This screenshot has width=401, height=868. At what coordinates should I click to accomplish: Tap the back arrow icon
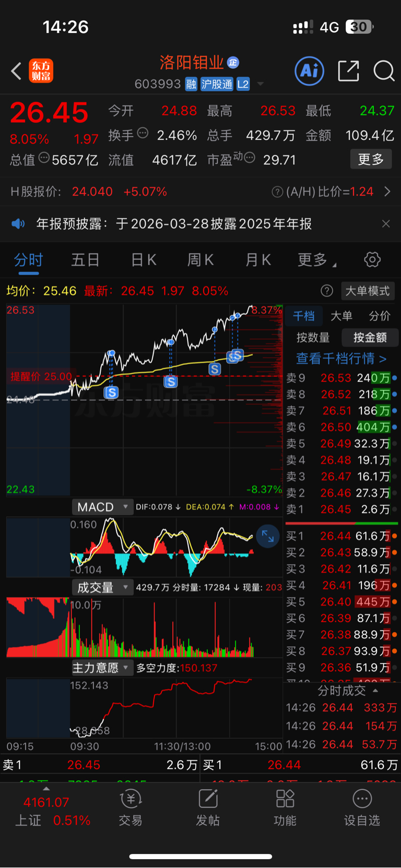click(x=16, y=71)
